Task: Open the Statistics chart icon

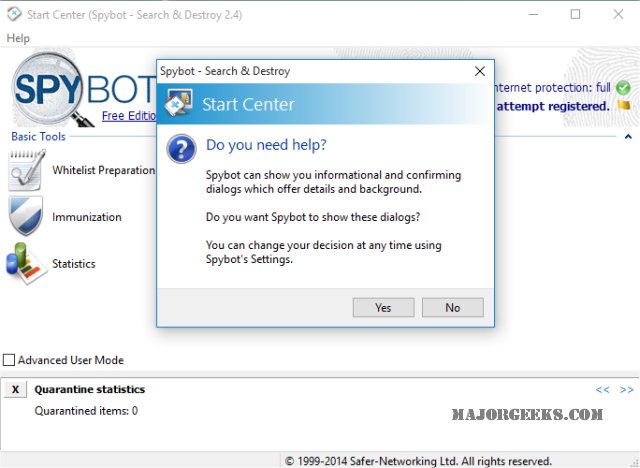Action: click(x=26, y=263)
